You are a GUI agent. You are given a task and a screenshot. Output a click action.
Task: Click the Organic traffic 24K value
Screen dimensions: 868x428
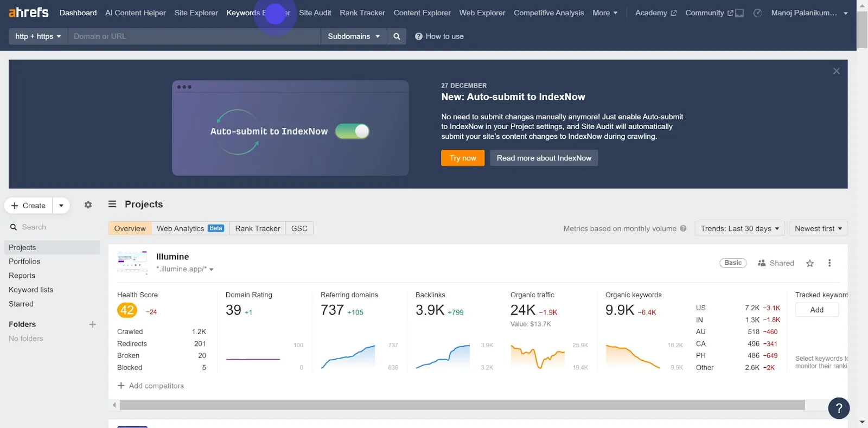pyautogui.click(x=523, y=310)
